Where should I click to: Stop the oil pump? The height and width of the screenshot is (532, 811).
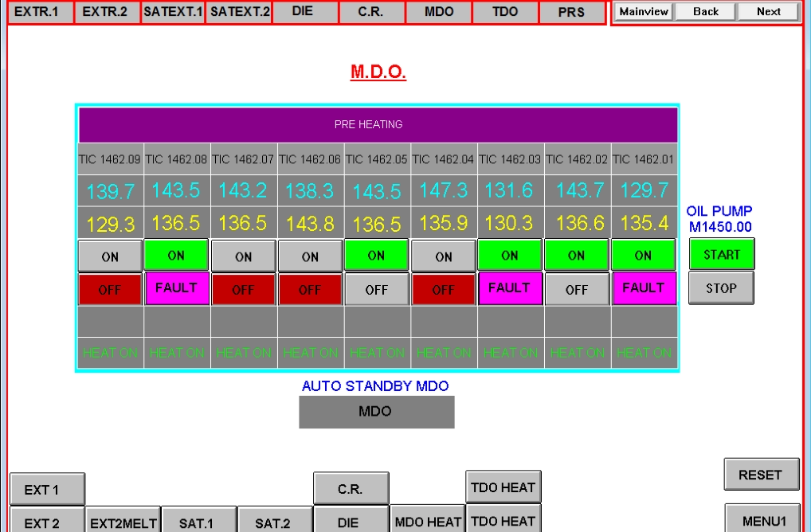pyautogui.click(x=721, y=288)
